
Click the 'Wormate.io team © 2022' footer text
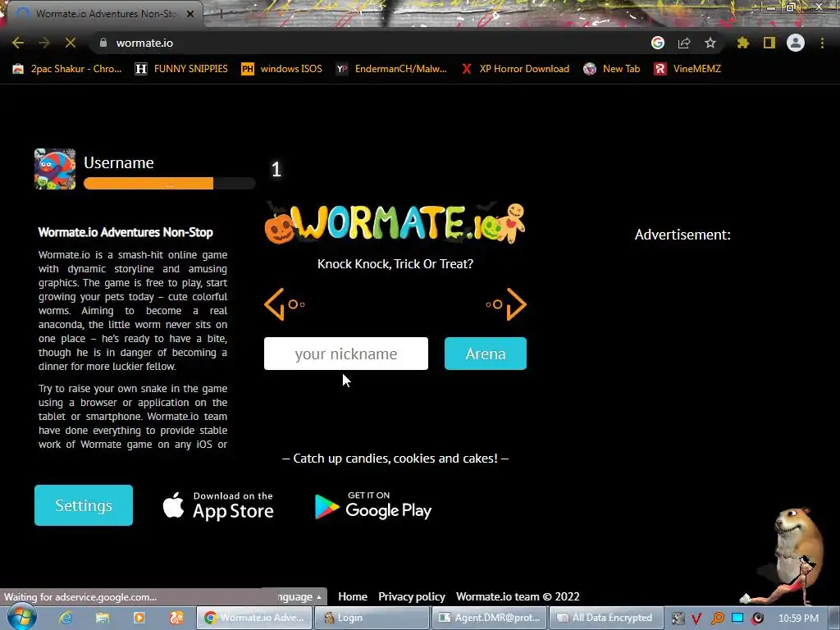pos(518,597)
